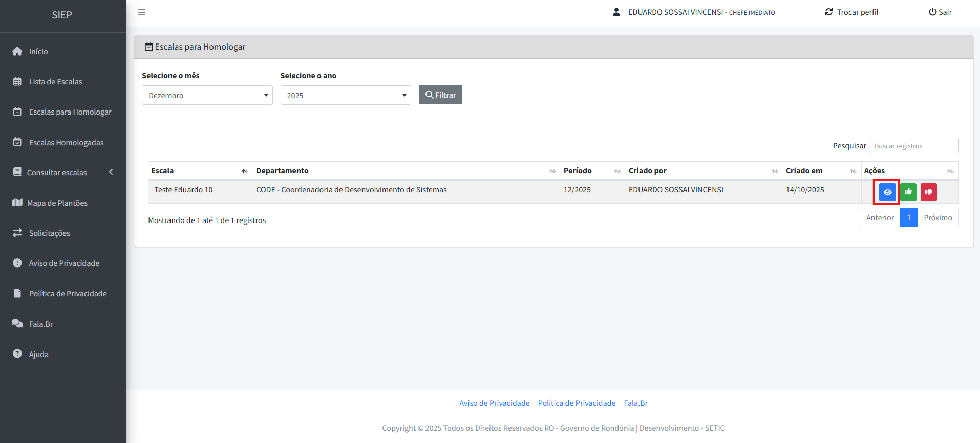Sort table by Departamento column
Screen dimensions: 980x443
click(552, 171)
